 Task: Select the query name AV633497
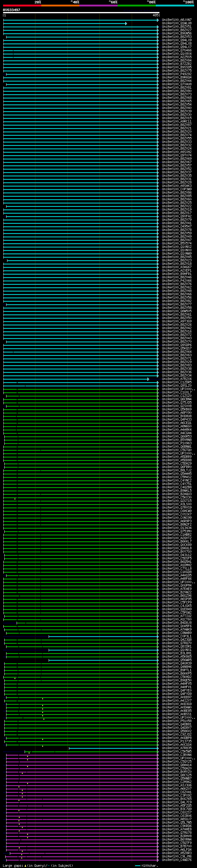[x=11, y=10]
